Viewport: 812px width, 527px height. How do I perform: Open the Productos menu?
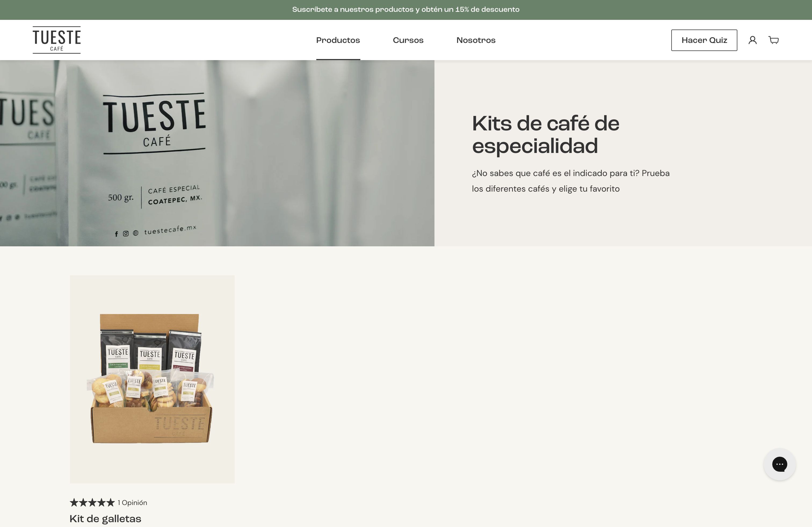tap(338, 40)
